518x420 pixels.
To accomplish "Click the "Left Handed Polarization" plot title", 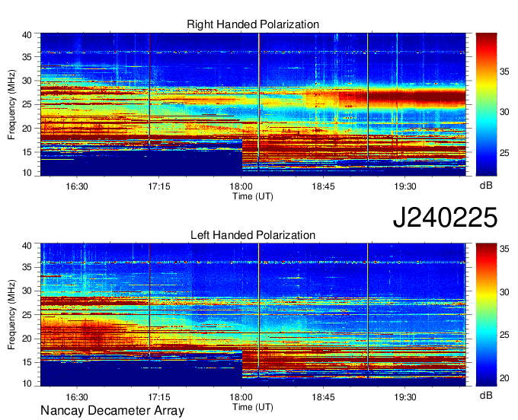I will pyautogui.click(x=253, y=235).
